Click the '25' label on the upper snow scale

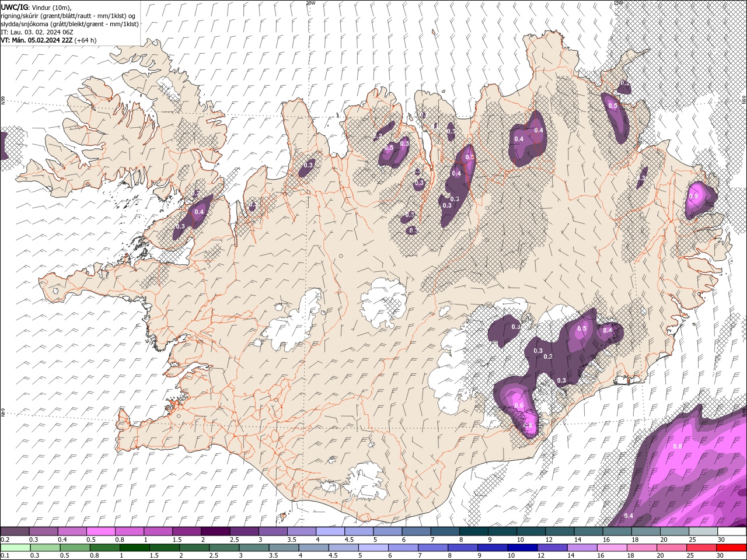tap(692, 540)
